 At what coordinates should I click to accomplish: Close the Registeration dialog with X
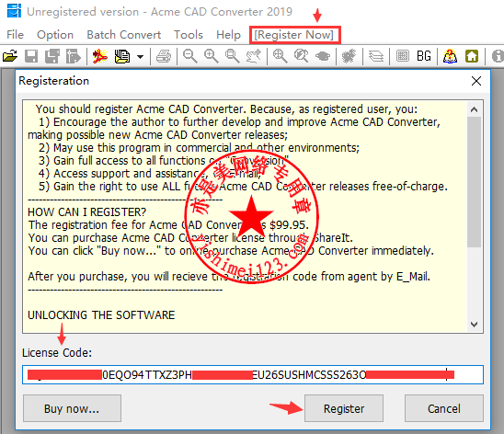coord(476,81)
